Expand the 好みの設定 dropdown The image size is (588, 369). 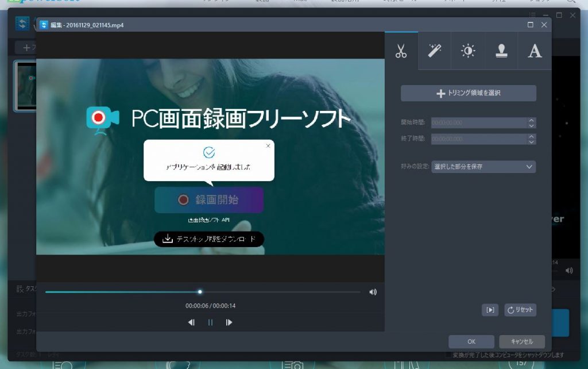point(483,167)
